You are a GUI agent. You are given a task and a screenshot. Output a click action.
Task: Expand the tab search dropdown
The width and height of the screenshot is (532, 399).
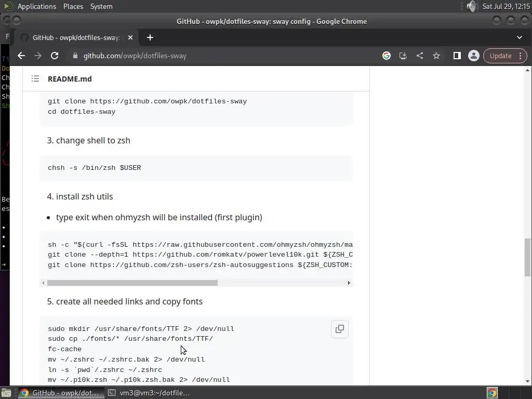point(520,37)
